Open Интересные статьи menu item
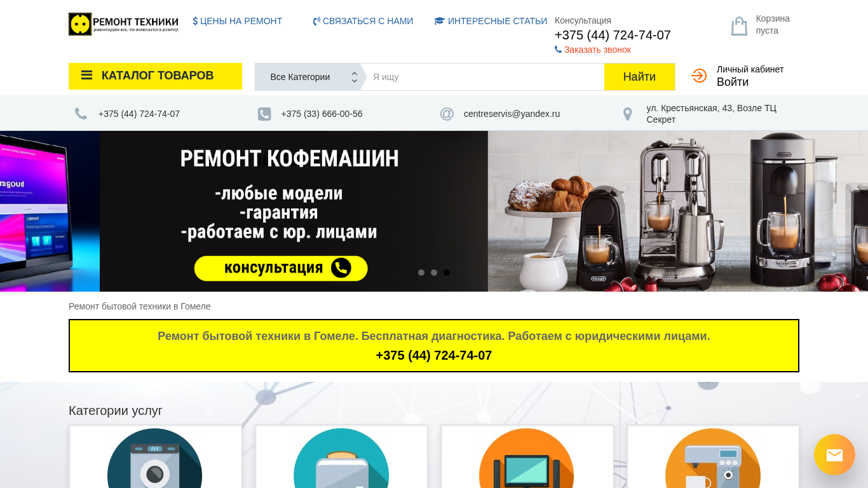The height and width of the screenshot is (488, 868). pos(491,21)
